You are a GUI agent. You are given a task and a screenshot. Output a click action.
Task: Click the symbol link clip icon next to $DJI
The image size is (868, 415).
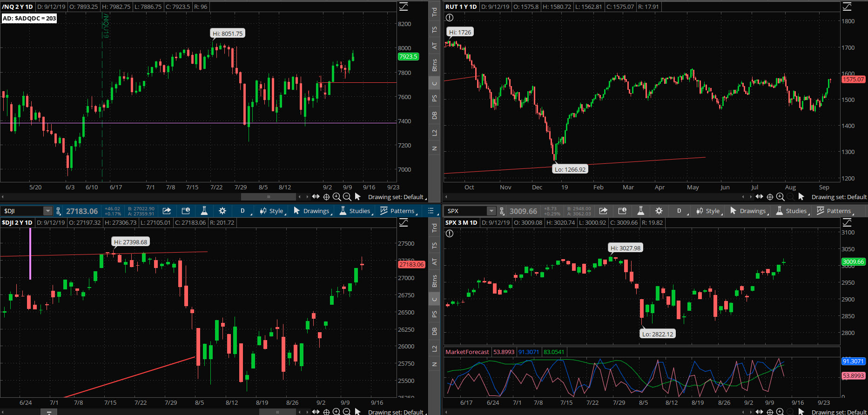coord(58,211)
